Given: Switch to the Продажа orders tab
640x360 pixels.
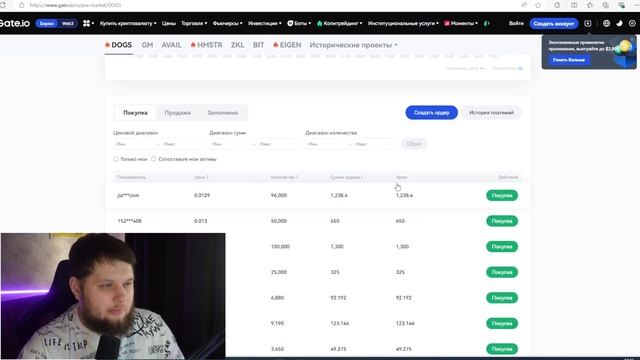Looking at the screenshot, I should click(x=178, y=113).
